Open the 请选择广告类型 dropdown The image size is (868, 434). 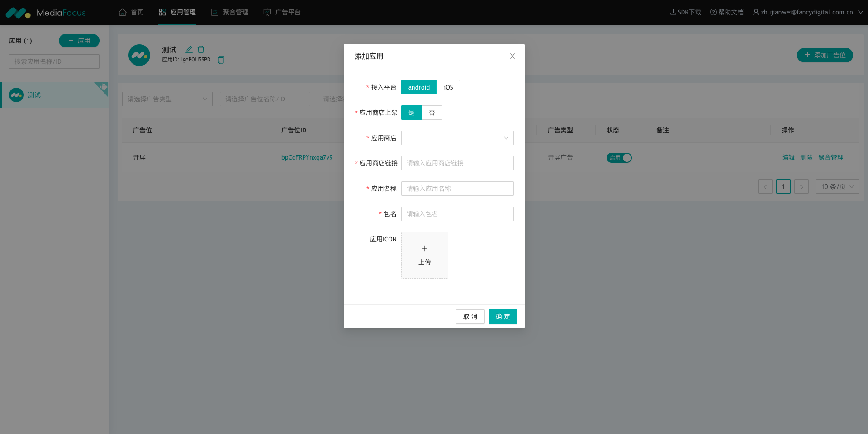pos(167,99)
